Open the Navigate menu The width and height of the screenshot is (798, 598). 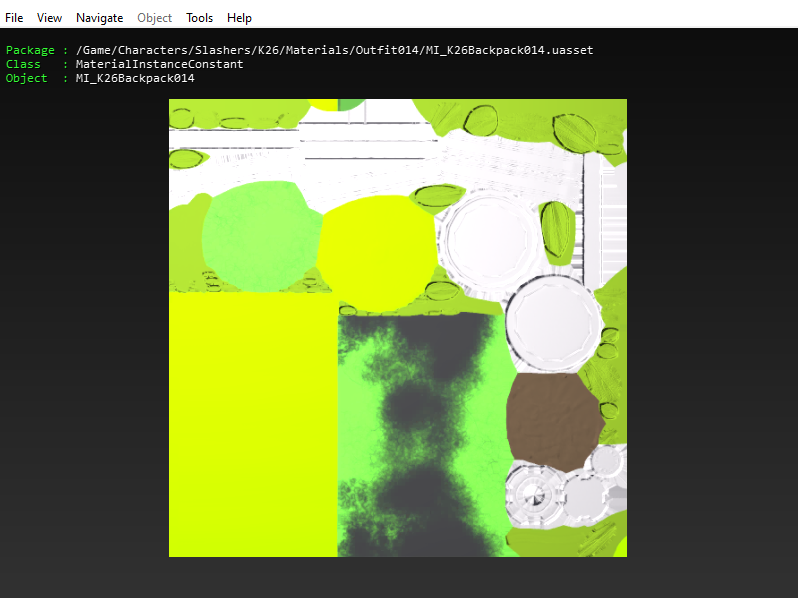pos(100,18)
